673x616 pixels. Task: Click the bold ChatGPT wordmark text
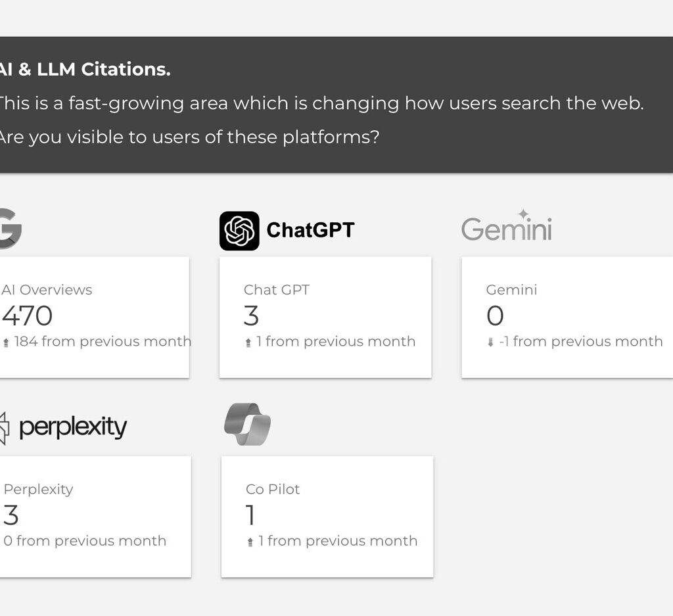[x=310, y=230]
